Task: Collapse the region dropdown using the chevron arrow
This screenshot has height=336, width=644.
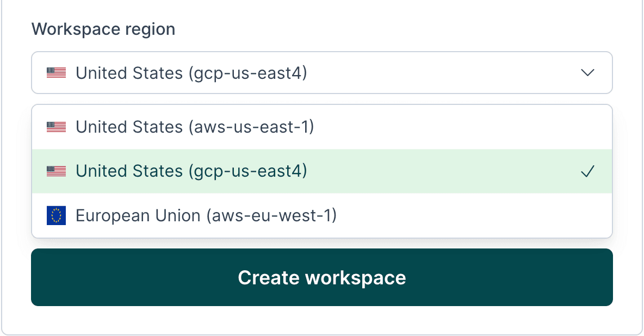Action: click(587, 73)
